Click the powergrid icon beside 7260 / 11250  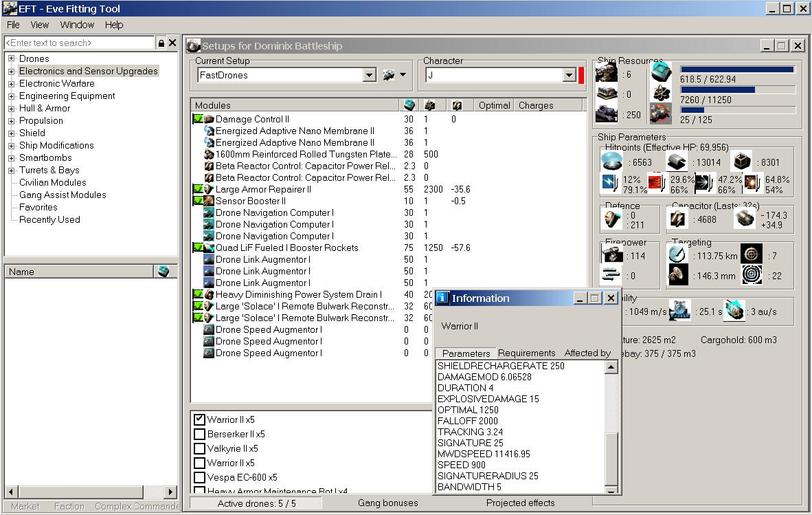(661, 94)
